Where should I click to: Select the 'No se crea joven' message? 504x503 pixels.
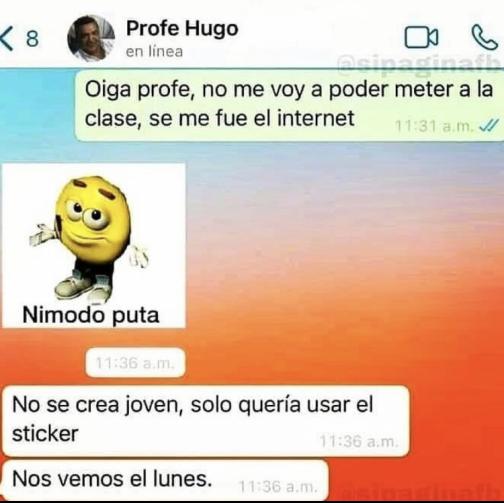point(206,421)
